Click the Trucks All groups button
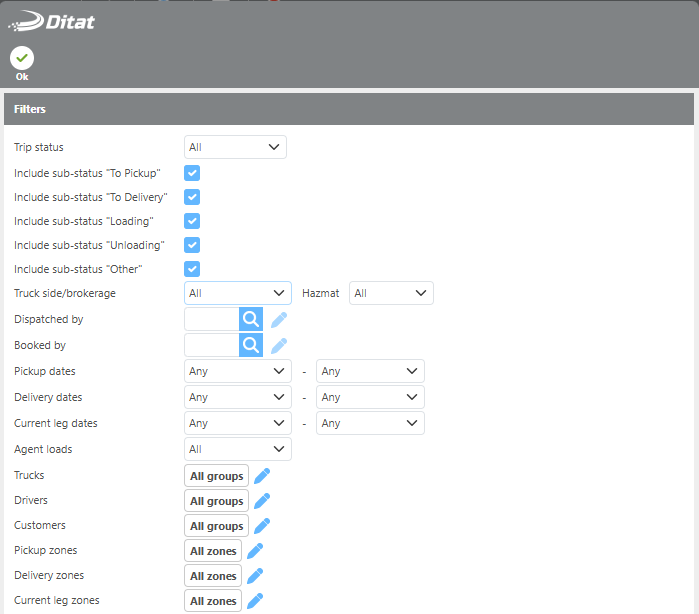The image size is (699, 614). (216, 476)
